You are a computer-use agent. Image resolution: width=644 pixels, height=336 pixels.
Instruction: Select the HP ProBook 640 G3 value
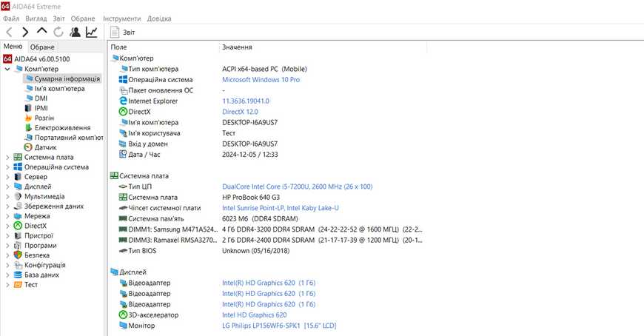click(x=251, y=197)
